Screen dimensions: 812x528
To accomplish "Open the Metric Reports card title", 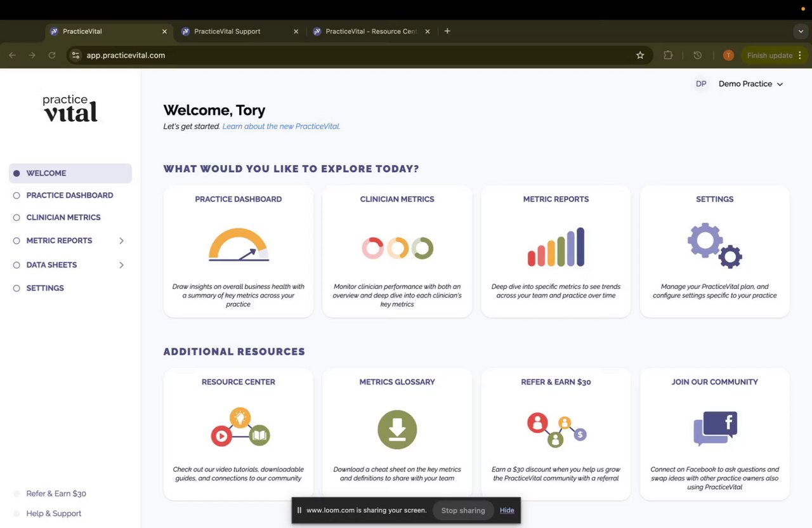I will (556, 199).
